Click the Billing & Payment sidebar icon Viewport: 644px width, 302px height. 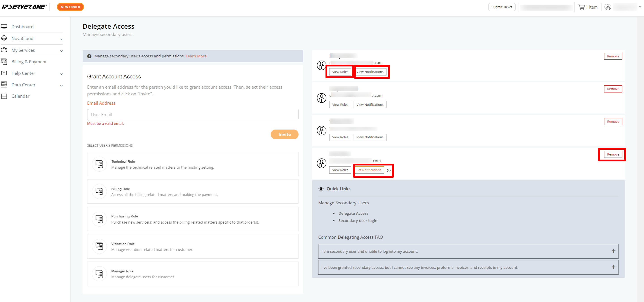(4, 61)
